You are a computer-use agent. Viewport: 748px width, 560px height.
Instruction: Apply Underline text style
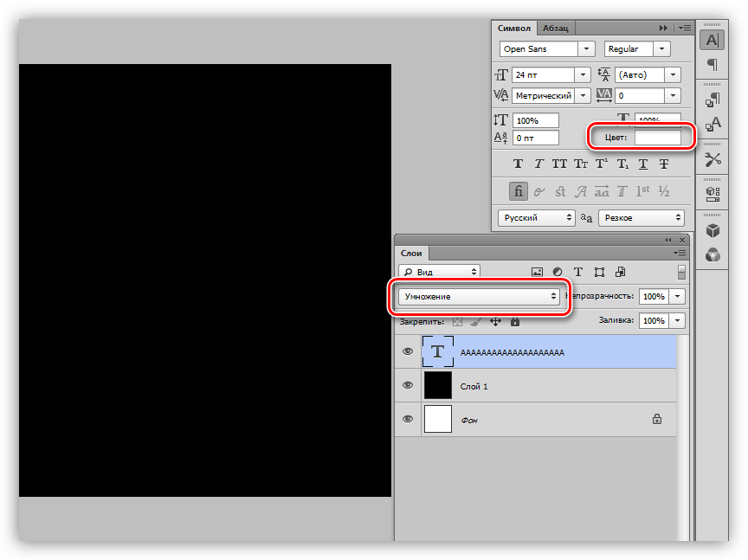point(643,164)
